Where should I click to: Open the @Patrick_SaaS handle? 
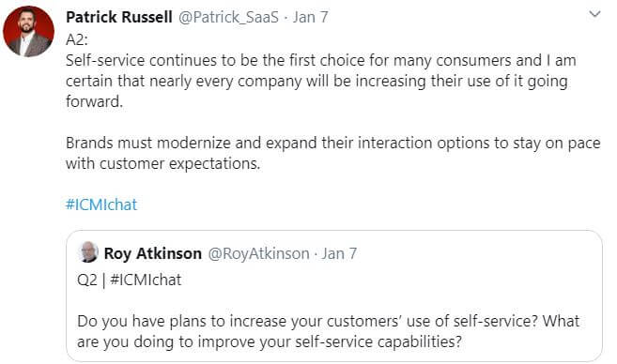(228, 17)
